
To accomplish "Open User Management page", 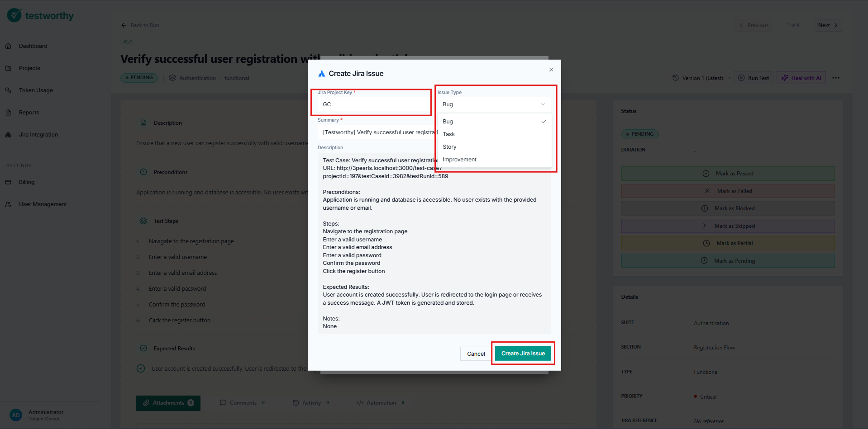I will point(43,204).
